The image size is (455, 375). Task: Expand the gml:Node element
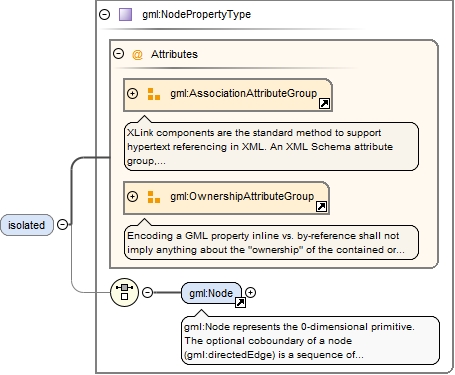click(250, 292)
